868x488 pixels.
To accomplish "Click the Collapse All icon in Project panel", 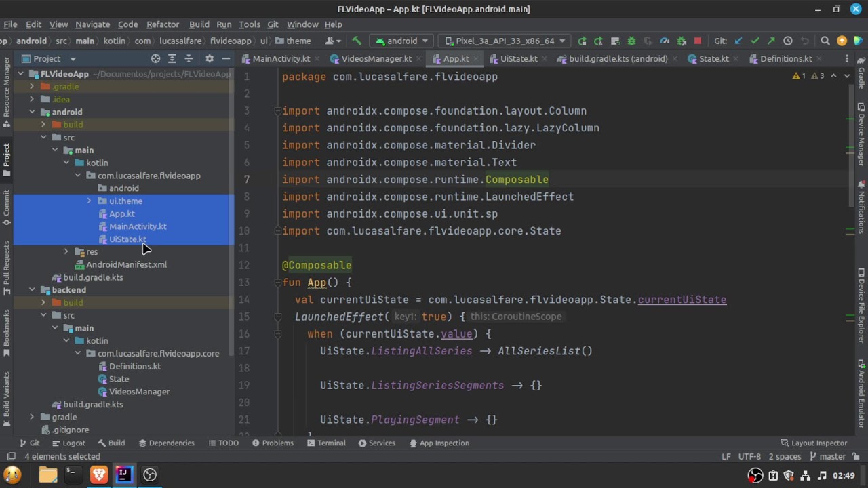I will click(x=189, y=59).
